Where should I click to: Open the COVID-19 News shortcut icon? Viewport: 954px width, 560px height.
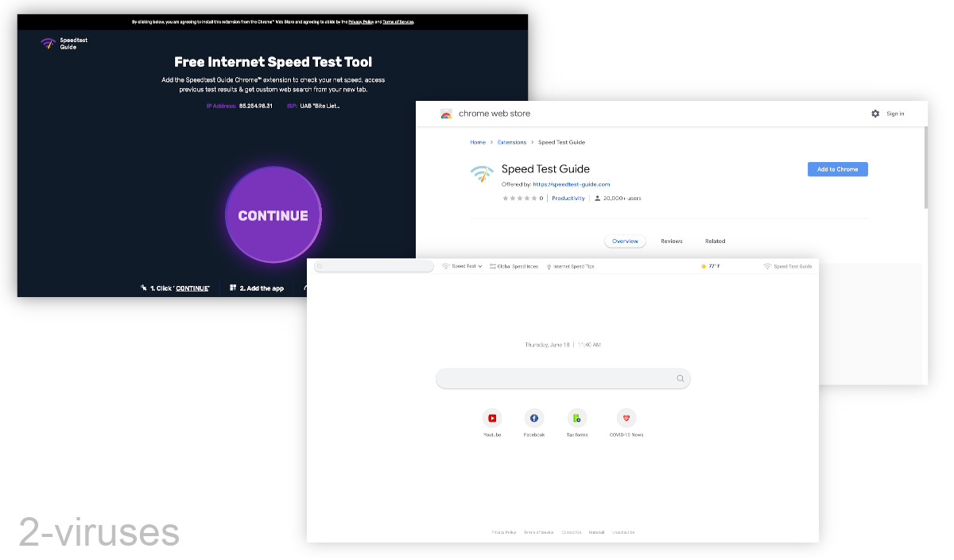pyautogui.click(x=626, y=419)
